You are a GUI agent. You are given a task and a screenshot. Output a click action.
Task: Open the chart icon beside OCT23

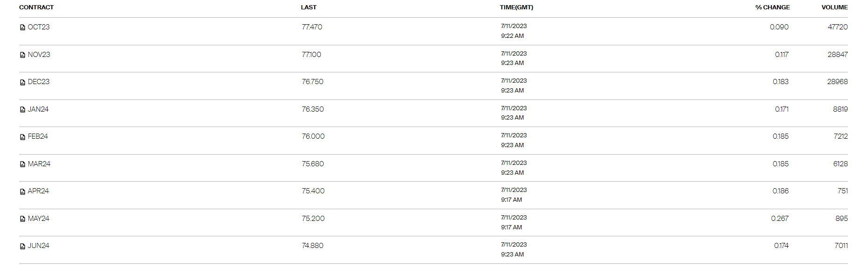click(22, 28)
